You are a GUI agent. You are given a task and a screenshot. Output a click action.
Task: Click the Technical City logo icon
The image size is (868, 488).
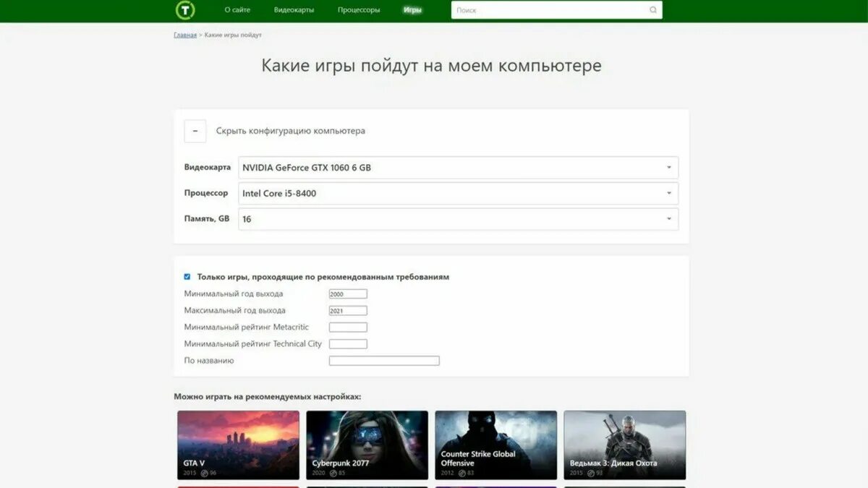tap(186, 10)
